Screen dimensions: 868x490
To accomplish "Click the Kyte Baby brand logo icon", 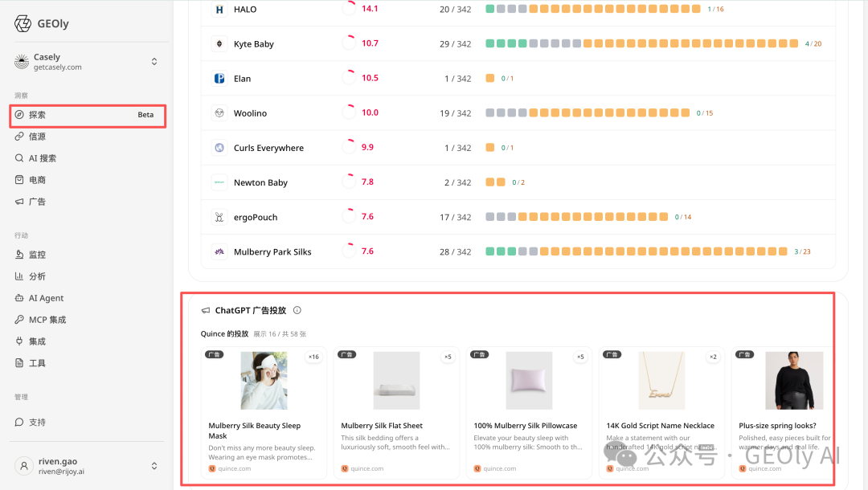I will point(219,43).
